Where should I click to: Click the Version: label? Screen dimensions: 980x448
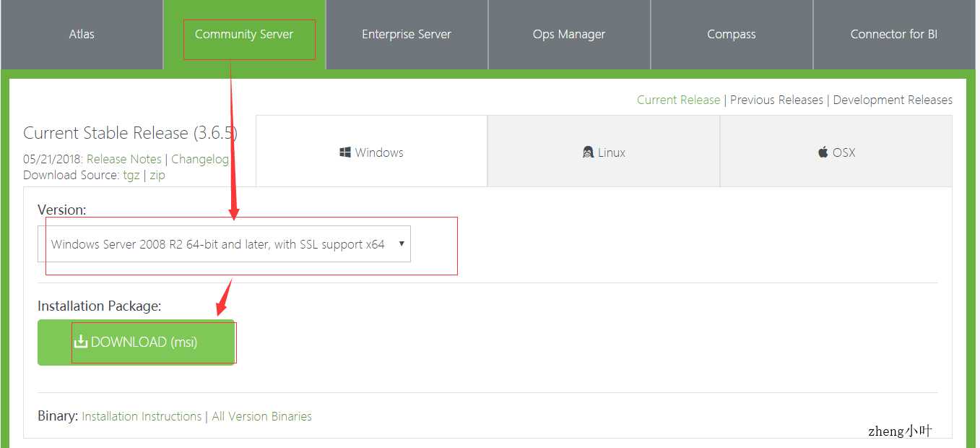(62, 210)
